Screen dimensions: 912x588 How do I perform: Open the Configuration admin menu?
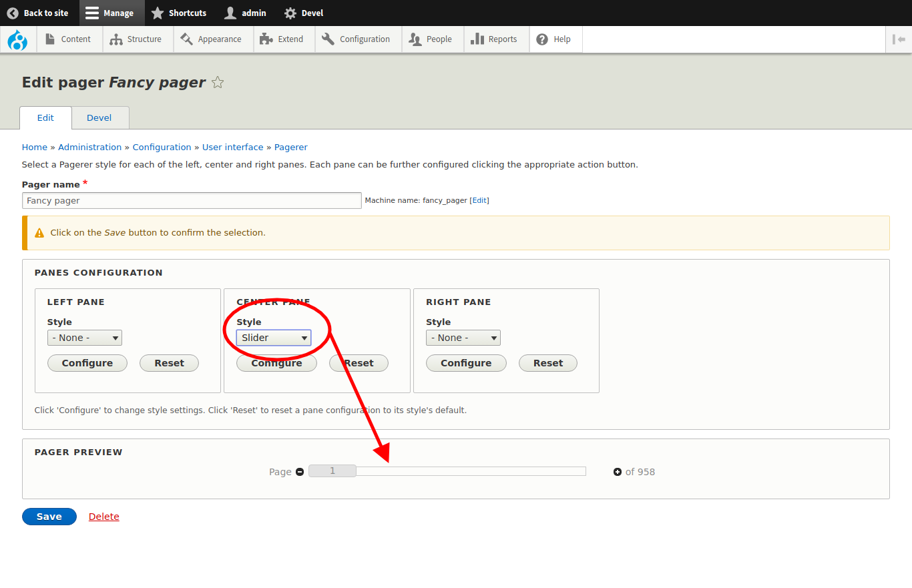(356, 39)
